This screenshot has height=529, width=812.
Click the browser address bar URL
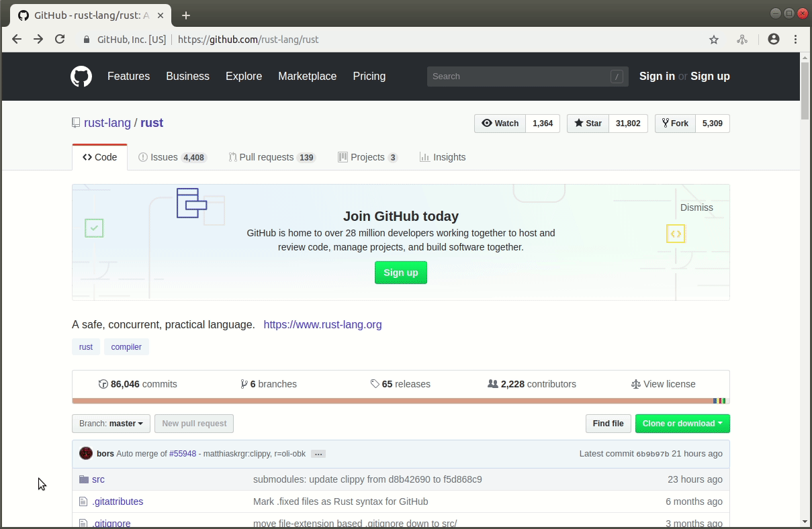pyautogui.click(x=249, y=40)
